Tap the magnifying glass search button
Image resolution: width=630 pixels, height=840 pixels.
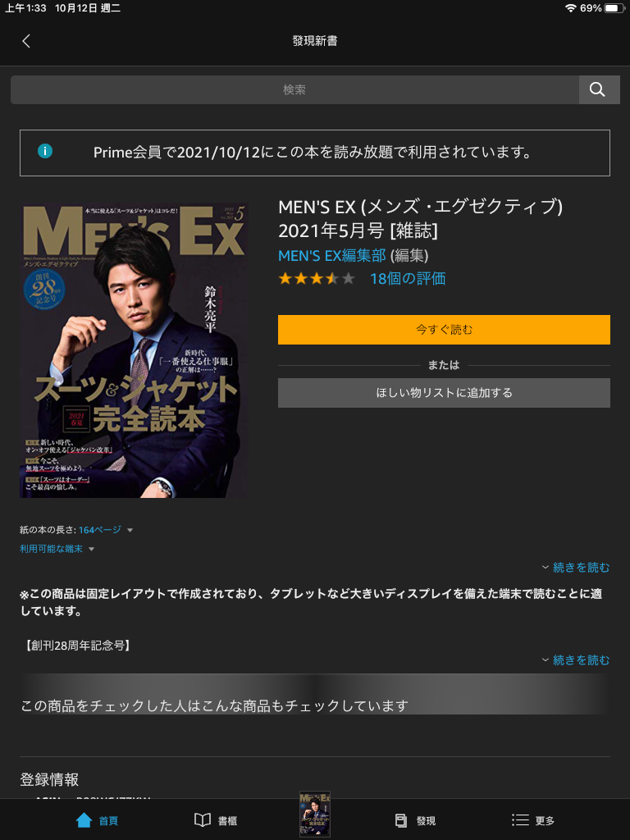click(599, 89)
